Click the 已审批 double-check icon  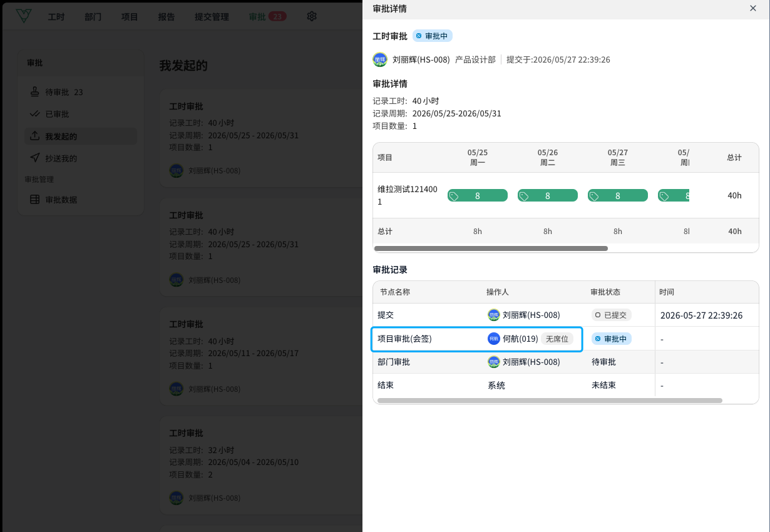click(35, 114)
